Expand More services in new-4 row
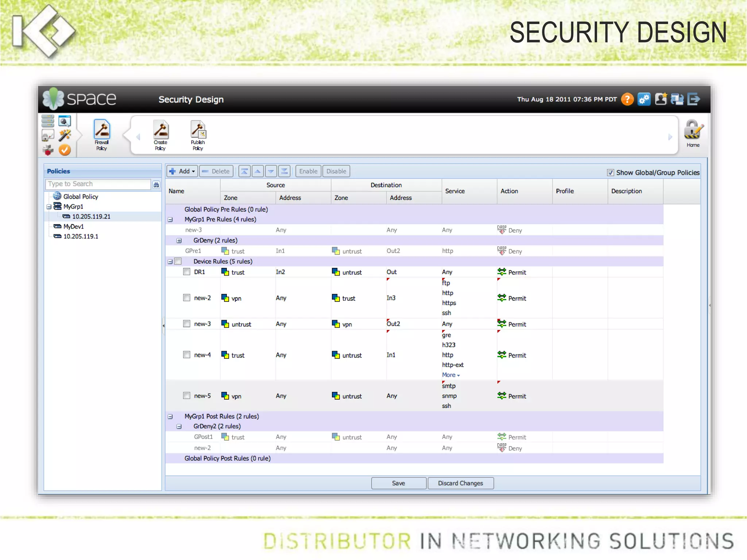This screenshot has height=560, width=747. click(451, 375)
